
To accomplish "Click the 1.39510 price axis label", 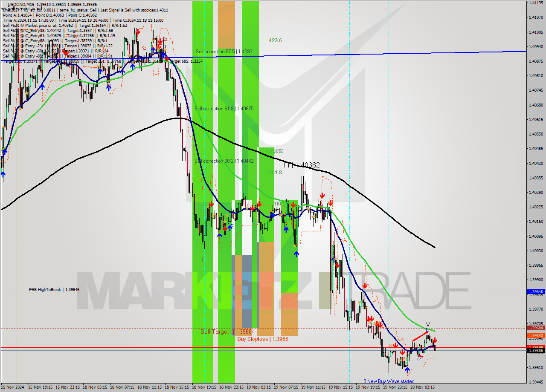I will 535,367.
